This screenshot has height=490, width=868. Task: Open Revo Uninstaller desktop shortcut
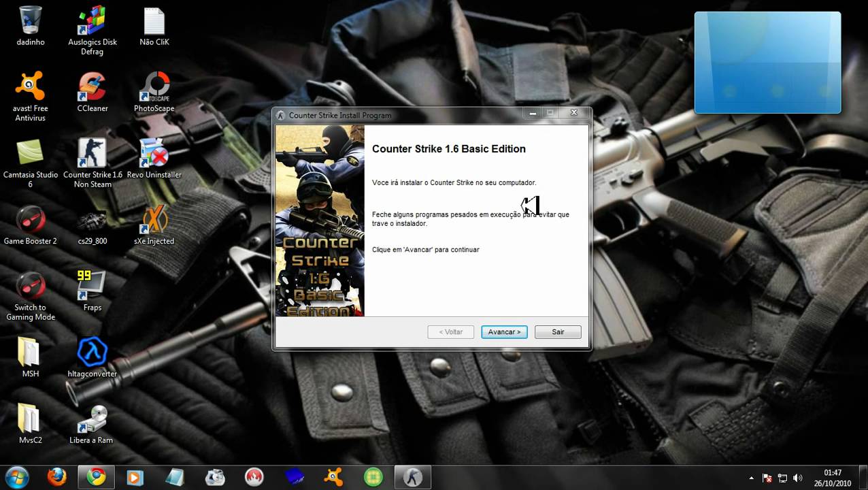[154, 159]
